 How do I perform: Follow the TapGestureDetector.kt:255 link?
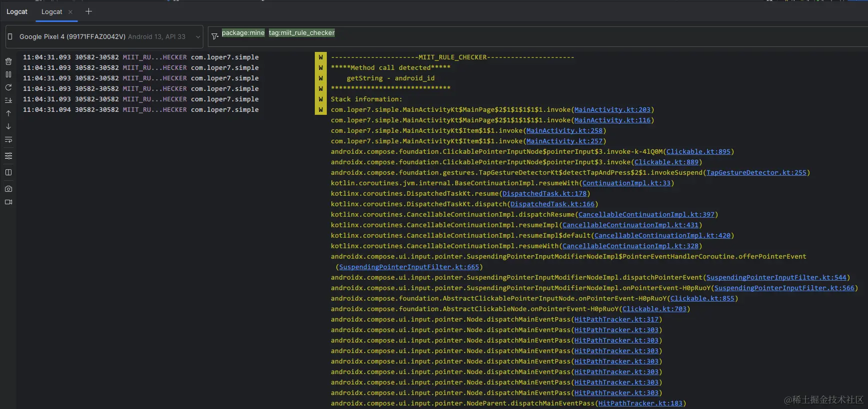[756, 172]
